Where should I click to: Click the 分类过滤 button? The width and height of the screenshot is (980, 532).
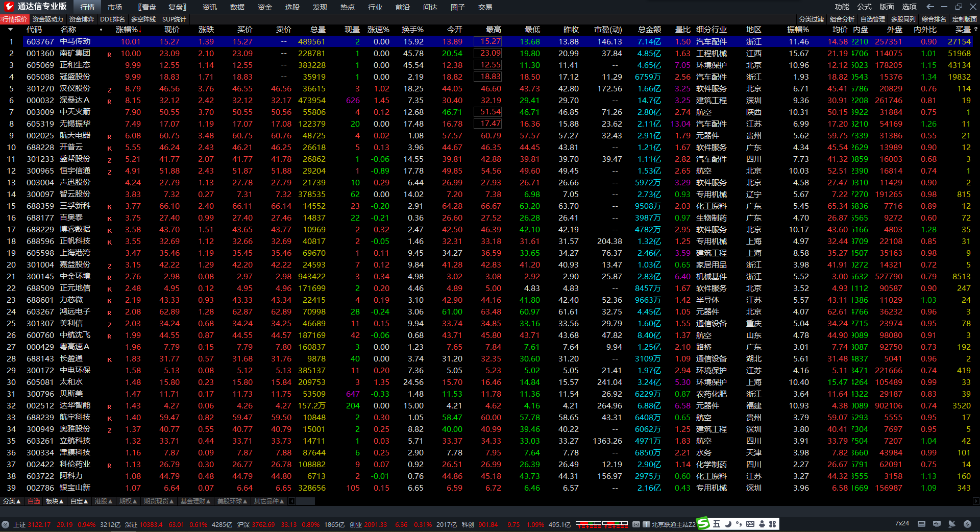(x=812, y=19)
